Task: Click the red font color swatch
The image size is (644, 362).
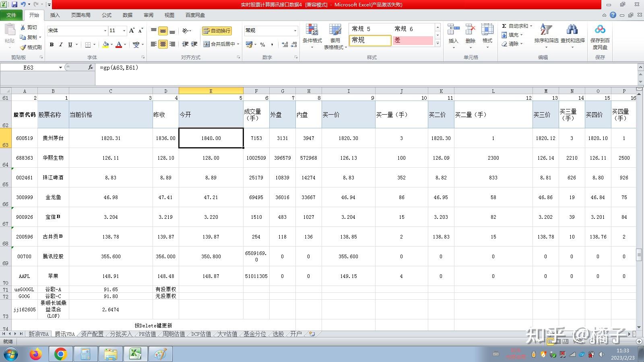Action: 119,45
